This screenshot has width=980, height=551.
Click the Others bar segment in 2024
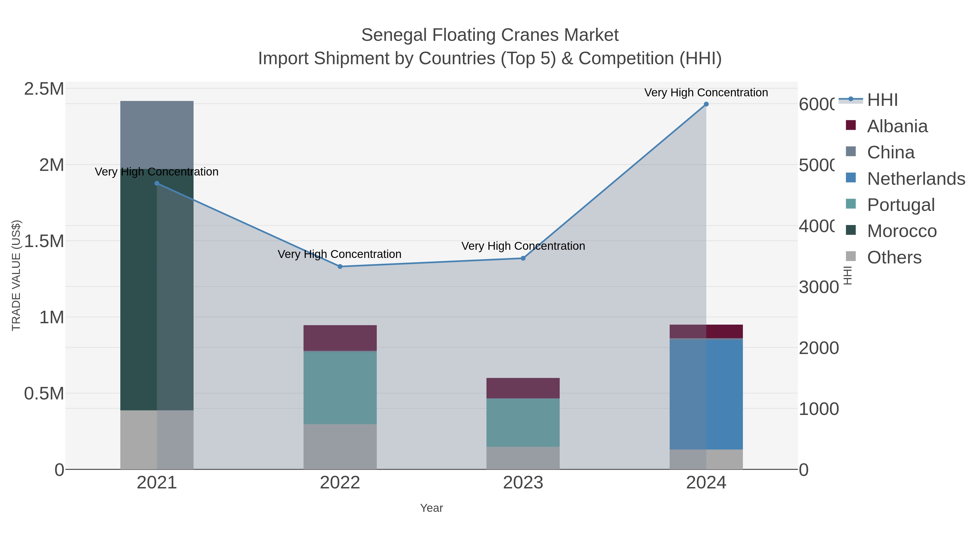click(706, 459)
